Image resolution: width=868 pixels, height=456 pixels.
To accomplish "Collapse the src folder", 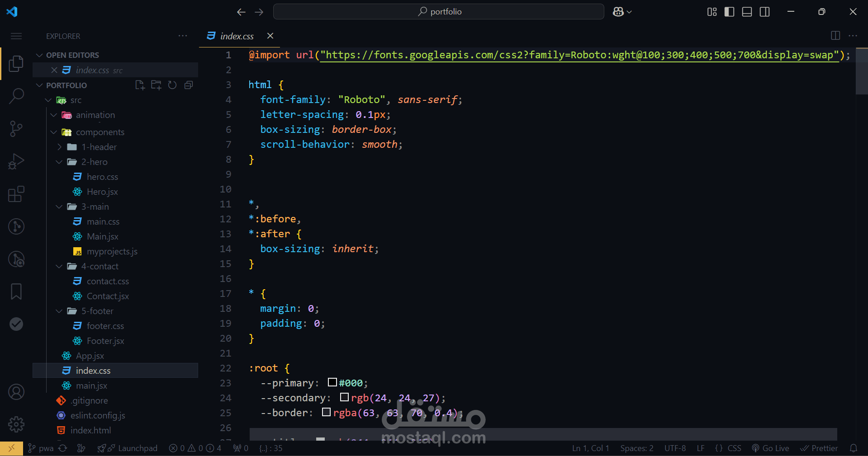I will pyautogui.click(x=49, y=100).
